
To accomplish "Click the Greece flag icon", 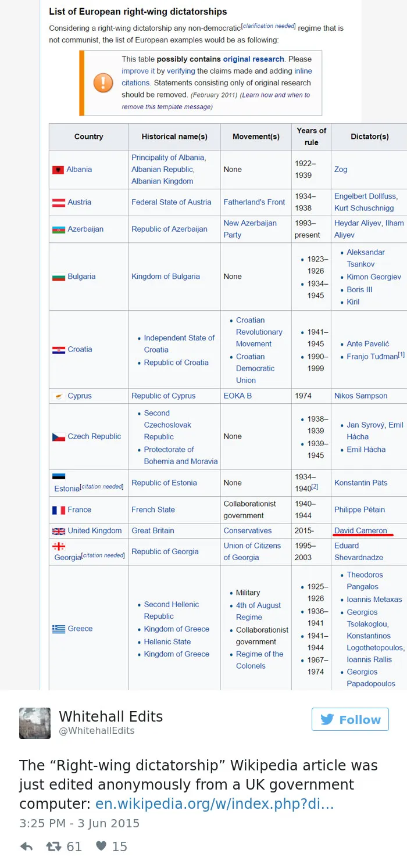I will pyautogui.click(x=58, y=629).
